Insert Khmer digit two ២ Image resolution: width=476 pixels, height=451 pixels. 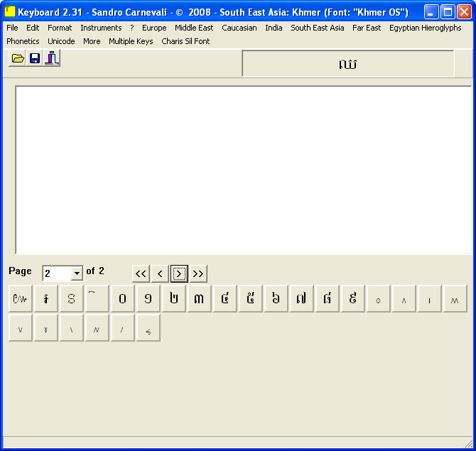[173, 298]
